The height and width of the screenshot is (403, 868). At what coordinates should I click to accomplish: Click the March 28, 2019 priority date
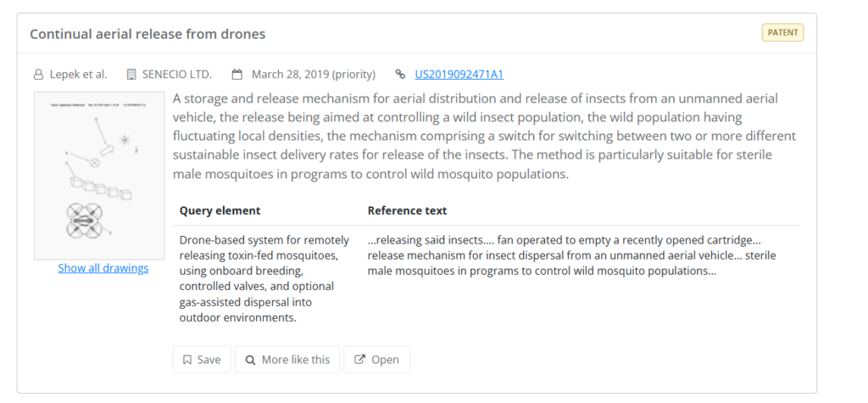coord(314,75)
